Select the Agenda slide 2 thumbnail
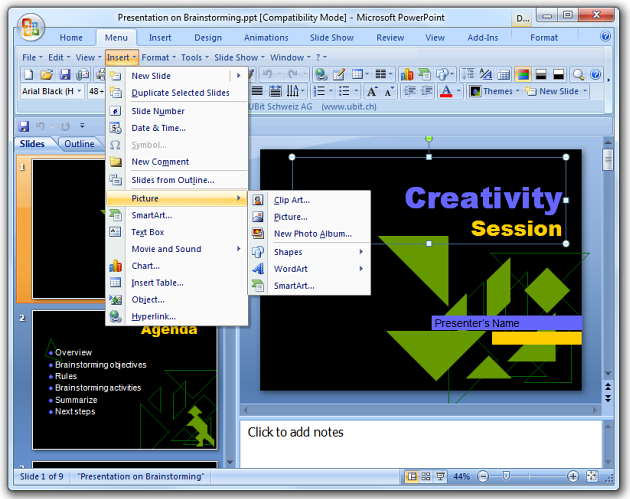The height and width of the screenshot is (499, 630). point(124,380)
